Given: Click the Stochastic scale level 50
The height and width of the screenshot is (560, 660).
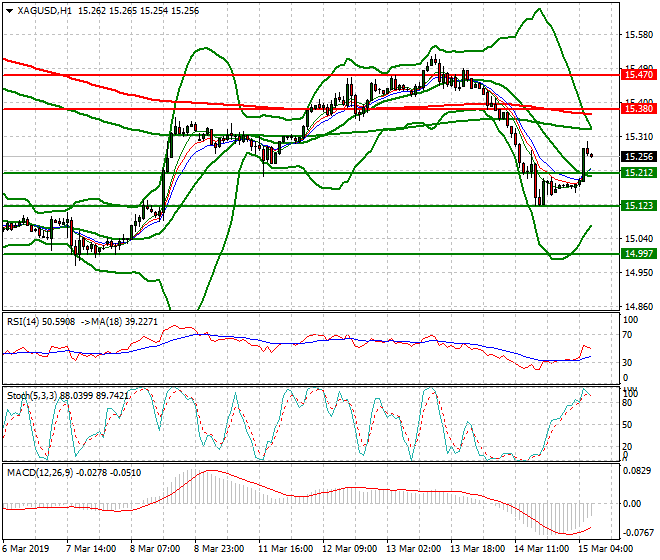Looking at the screenshot, I should [627, 424].
